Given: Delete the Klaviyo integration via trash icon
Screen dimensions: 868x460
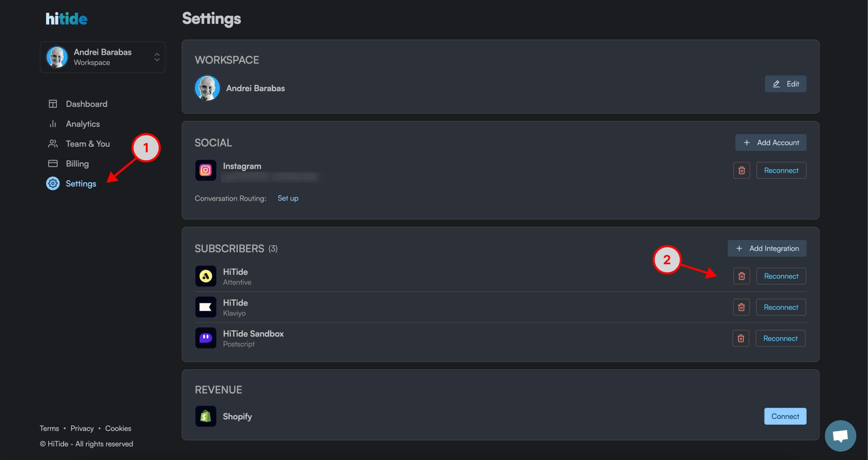Looking at the screenshot, I should point(741,307).
